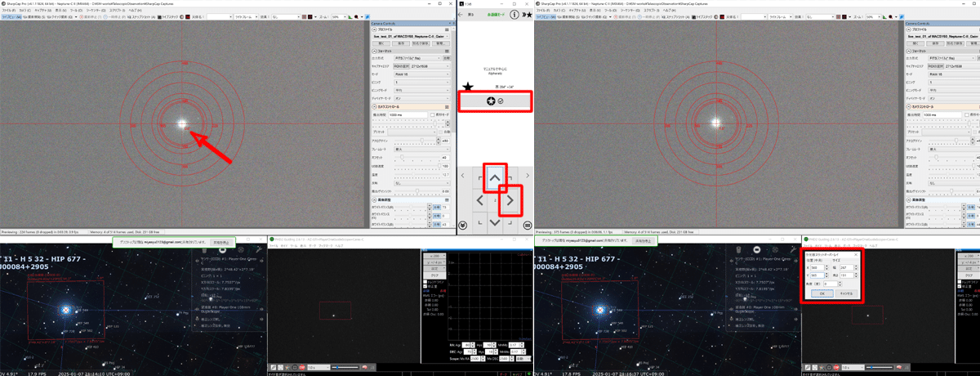Click the 管理 profile button in the left SharpCap
Image resolution: width=980 pixels, height=376 pixels.
tap(440, 43)
